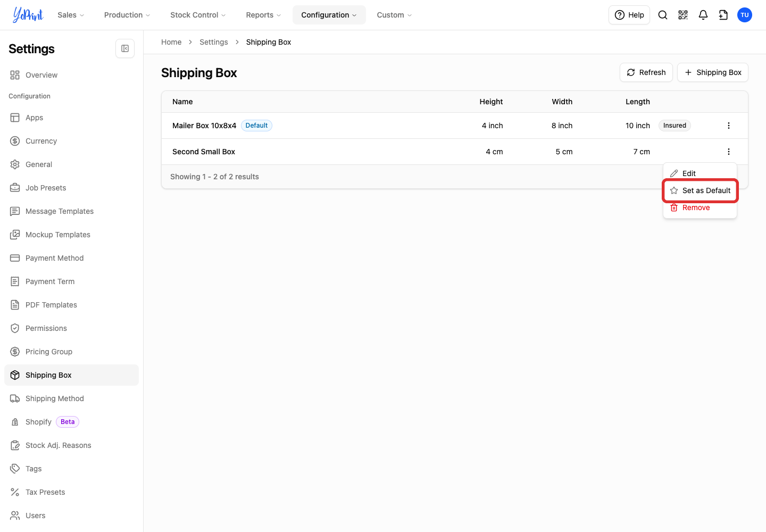The width and height of the screenshot is (766, 532).
Task: Open Mockup Templates
Action: click(x=71, y=235)
